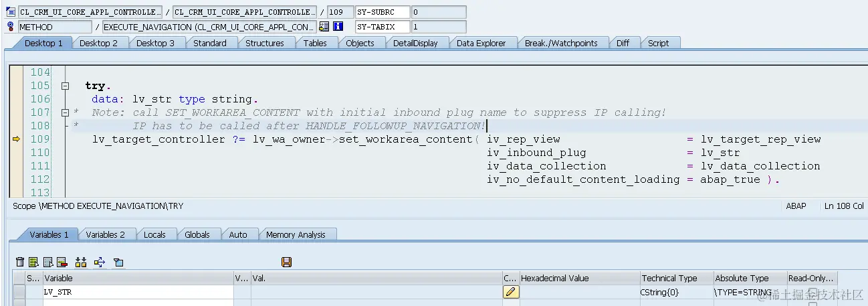Open the Break./Watchpoints tab

561,43
